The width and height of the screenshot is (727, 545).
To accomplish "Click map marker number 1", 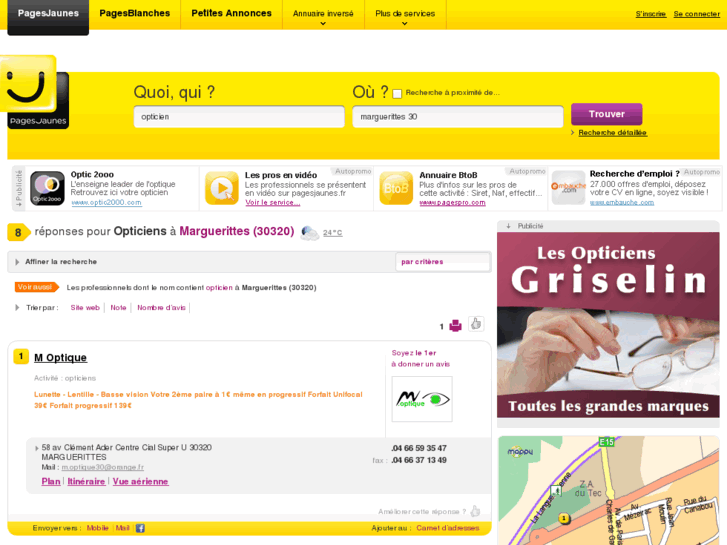I will click(x=564, y=518).
